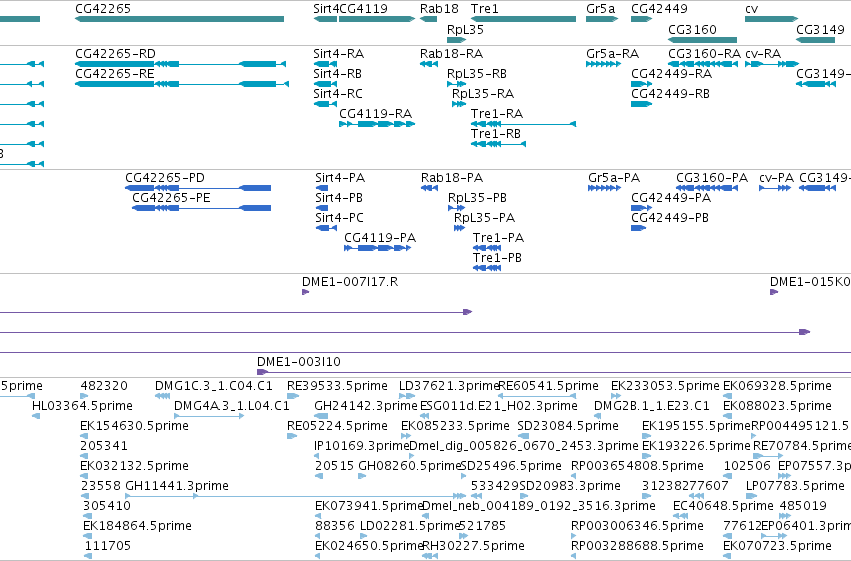
Task: Select the CG3160 gene bar
Action: tap(702, 40)
